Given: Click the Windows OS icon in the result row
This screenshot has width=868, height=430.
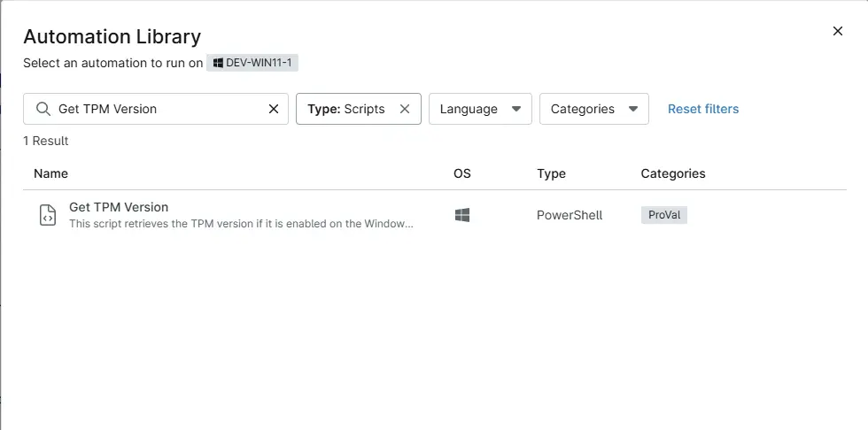Looking at the screenshot, I should [x=461, y=215].
